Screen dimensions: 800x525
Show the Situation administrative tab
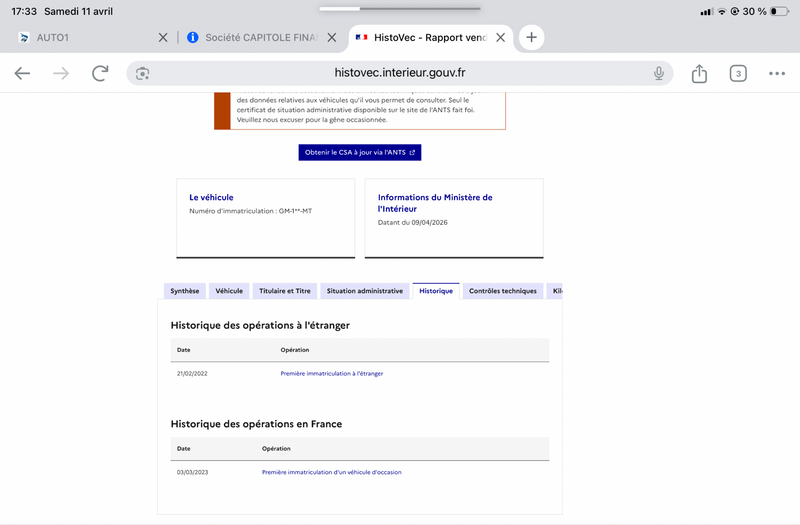[x=365, y=291]
